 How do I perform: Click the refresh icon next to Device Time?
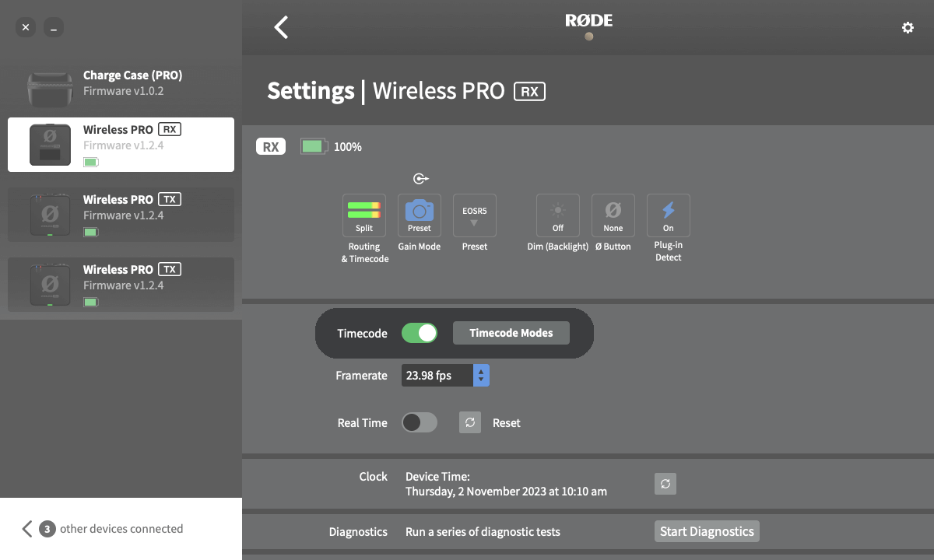tap(665, 484)
